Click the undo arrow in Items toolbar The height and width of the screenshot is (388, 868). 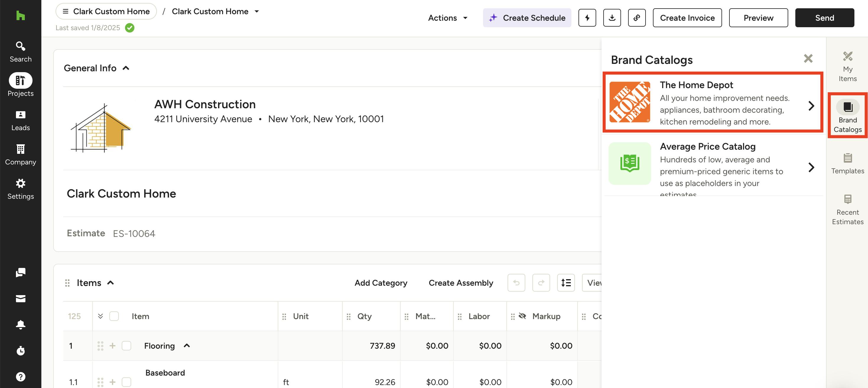[x=516, y=283]
